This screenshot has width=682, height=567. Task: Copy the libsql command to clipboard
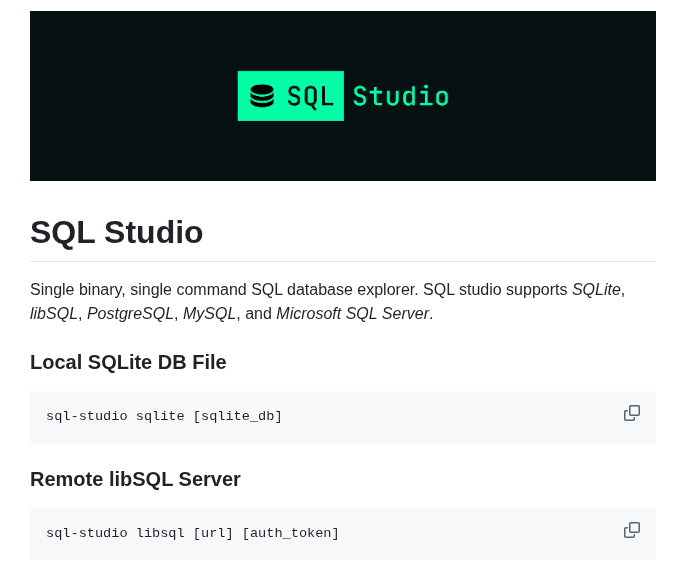coord(632,530)
